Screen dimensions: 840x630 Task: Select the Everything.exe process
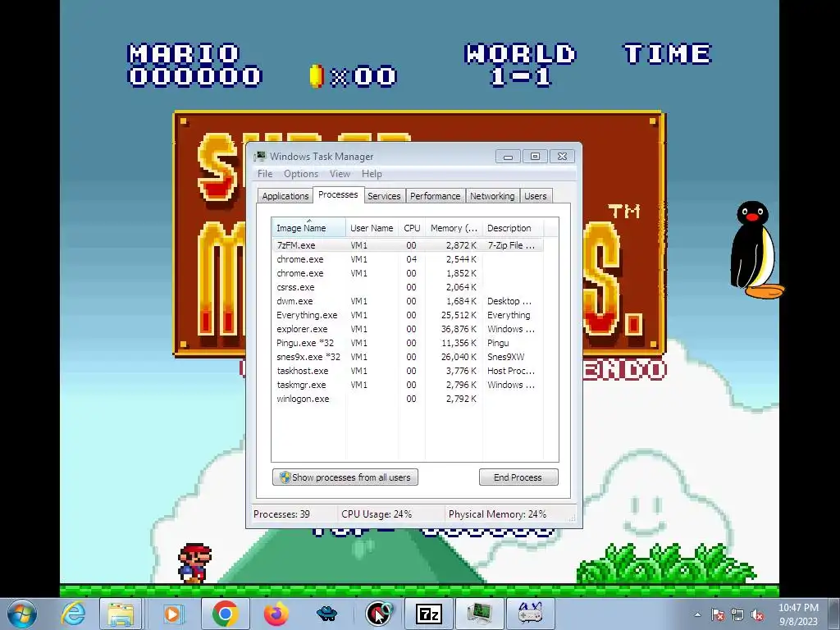click(x=407, y=315)
